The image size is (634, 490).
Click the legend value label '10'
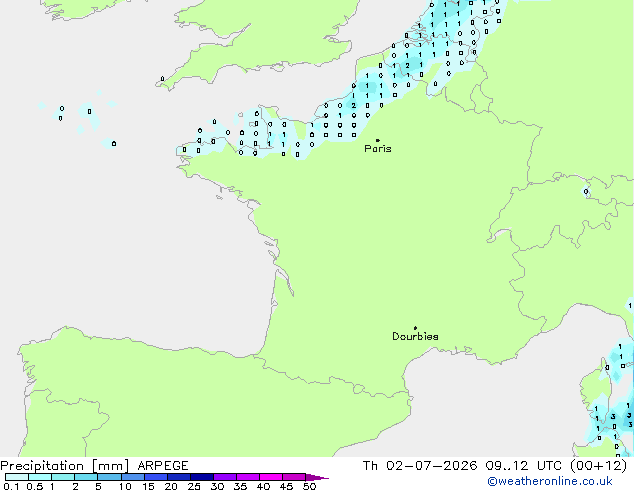point(125,486)
